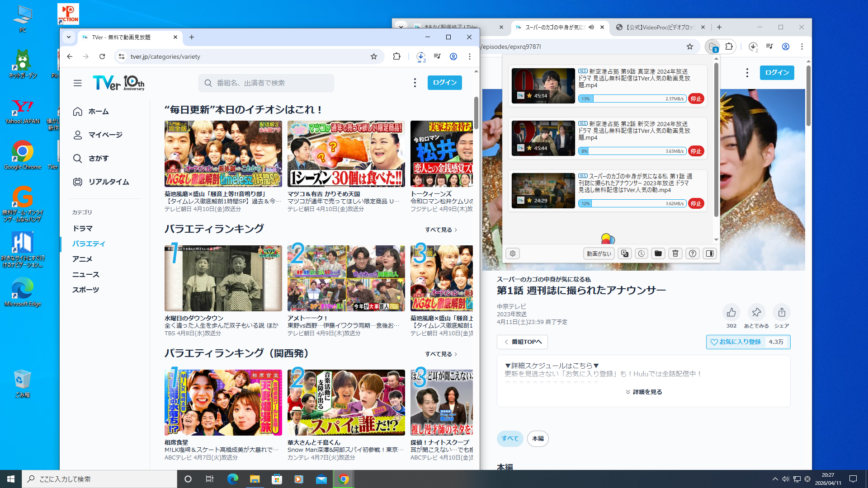Viewport: 868px width, 488px height.
Task: Open download folder icon in popup
Action: (658, 253)
